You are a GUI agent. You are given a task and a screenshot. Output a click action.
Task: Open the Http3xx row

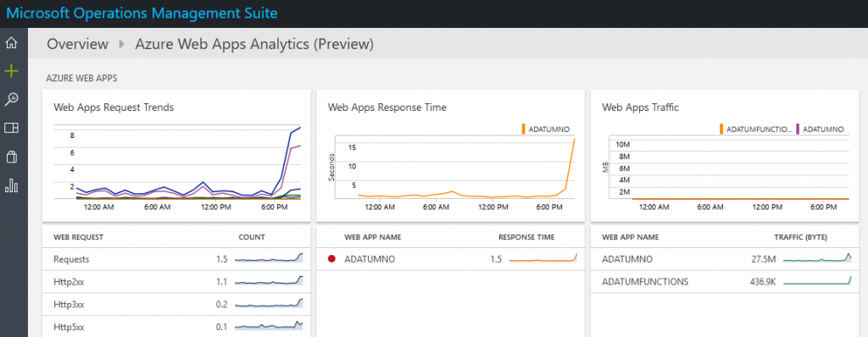coord(176,304)
